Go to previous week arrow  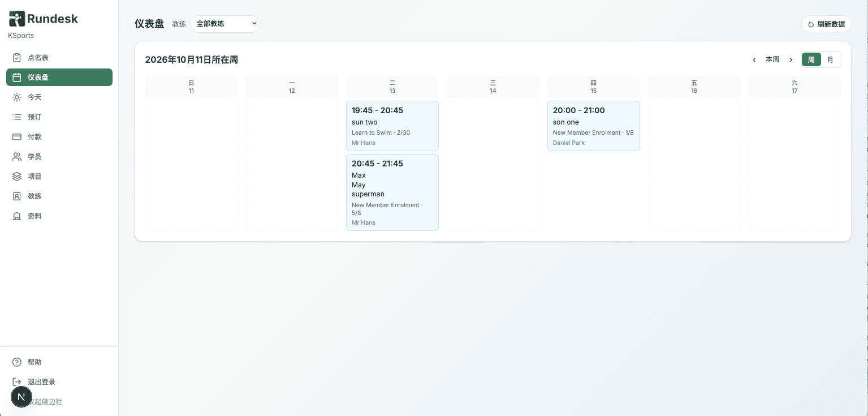754,59
